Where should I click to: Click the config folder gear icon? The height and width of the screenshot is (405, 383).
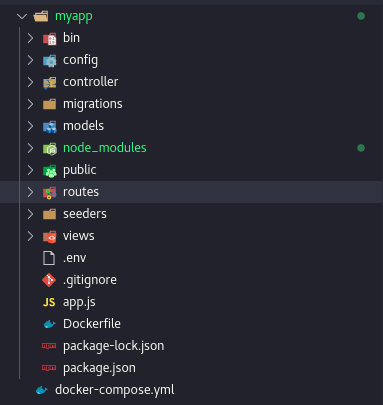pos(49,60)
